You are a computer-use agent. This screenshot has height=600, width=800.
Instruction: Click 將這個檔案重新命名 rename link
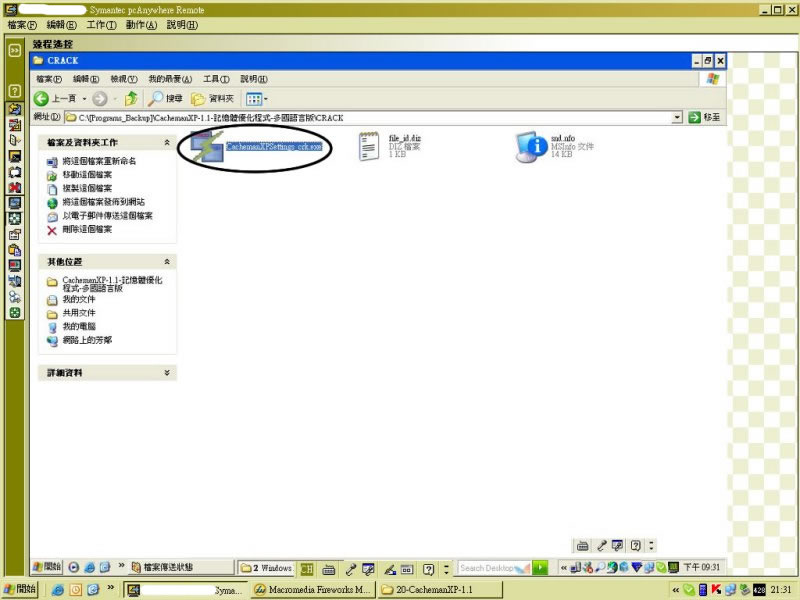pyautogui.click(x=99, y=161)
